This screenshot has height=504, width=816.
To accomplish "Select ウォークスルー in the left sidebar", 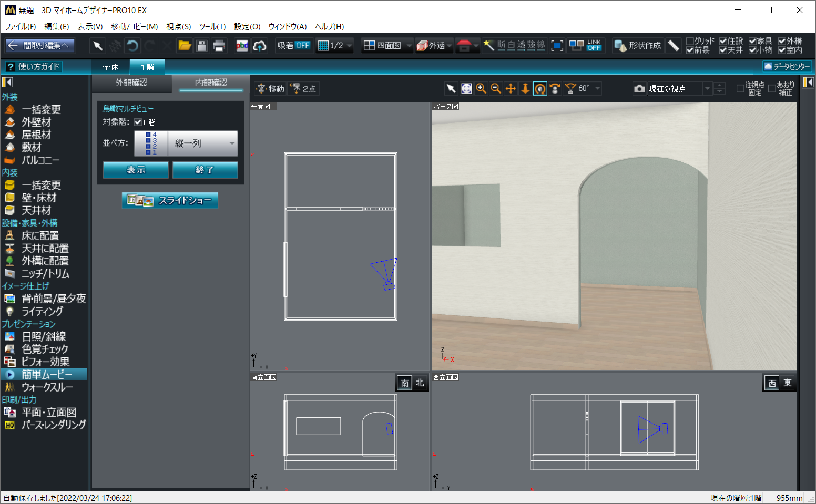I will pos(47,387).
